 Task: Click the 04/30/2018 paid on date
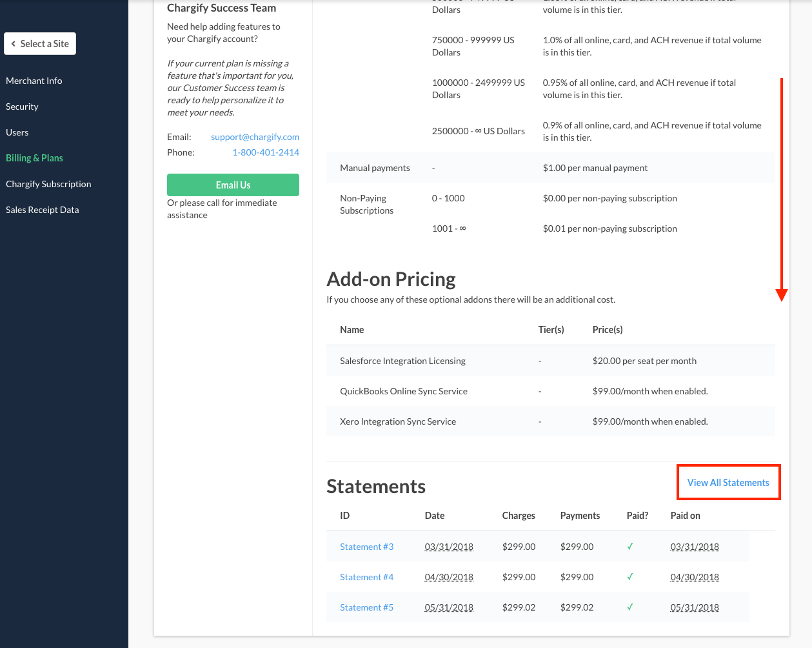click(695, 577)
